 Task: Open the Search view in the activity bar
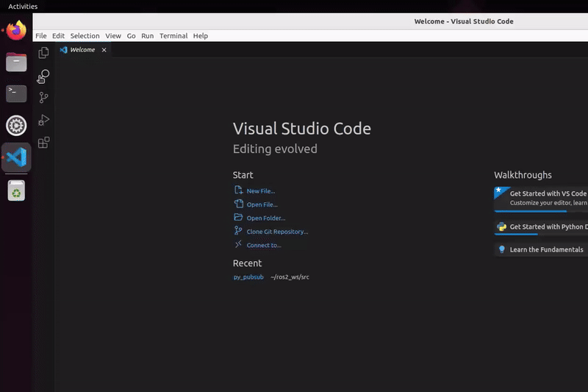(x=43, y=76)
